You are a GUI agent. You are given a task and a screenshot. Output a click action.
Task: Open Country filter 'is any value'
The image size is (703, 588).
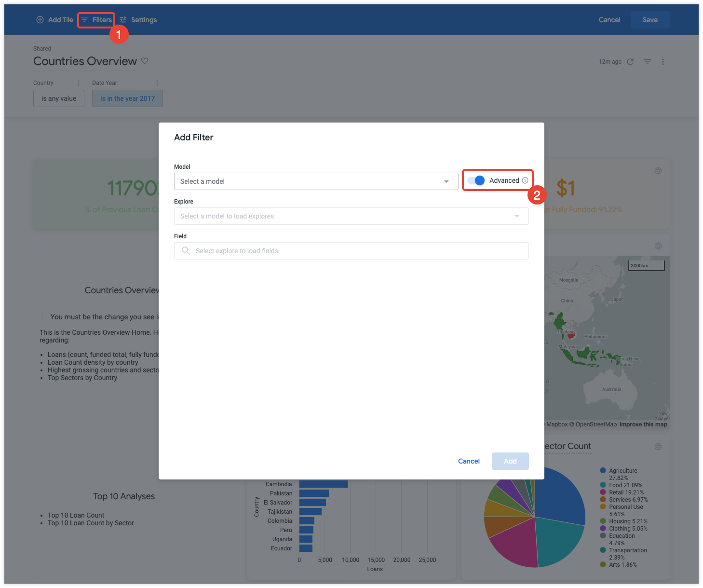(59, 98)
